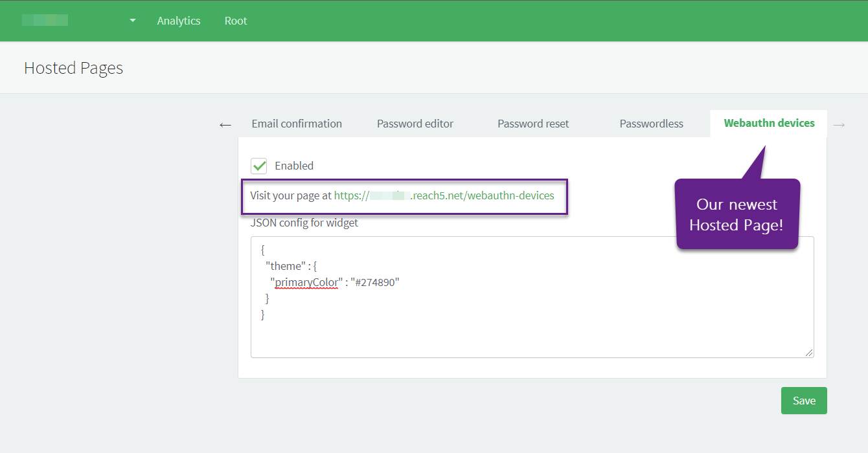868x453 pixels.
Task: Switch to the Passwordless tab
Action: point(652,124)
